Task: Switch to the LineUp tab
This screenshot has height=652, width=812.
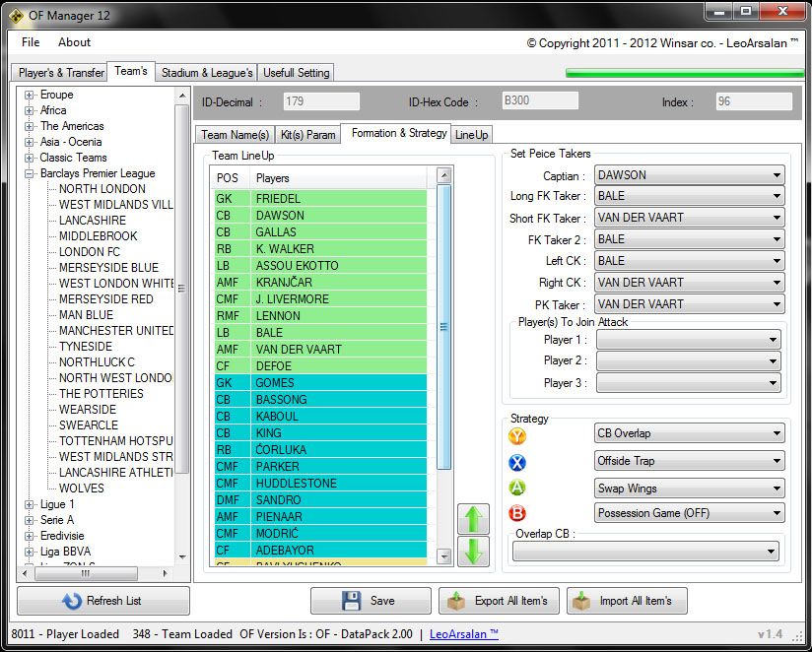Action: tap(471, 135)
